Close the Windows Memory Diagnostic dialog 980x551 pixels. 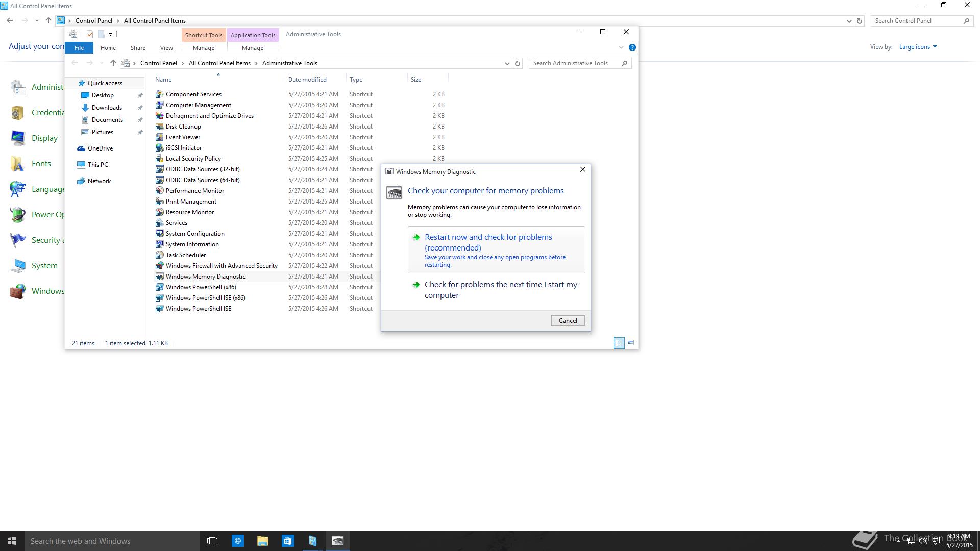[582, 169]
